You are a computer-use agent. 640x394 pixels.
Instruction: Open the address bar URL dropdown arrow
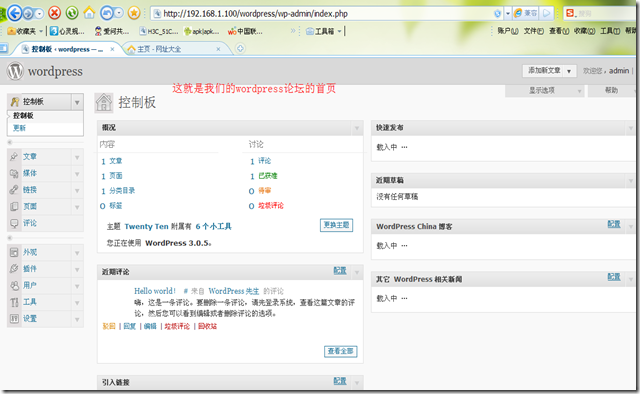click(508, 13)
